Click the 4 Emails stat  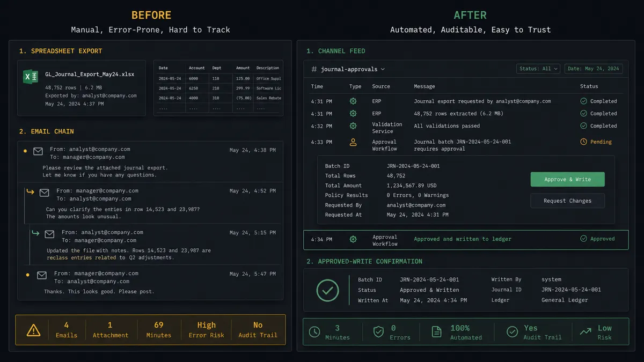[67, 330]
